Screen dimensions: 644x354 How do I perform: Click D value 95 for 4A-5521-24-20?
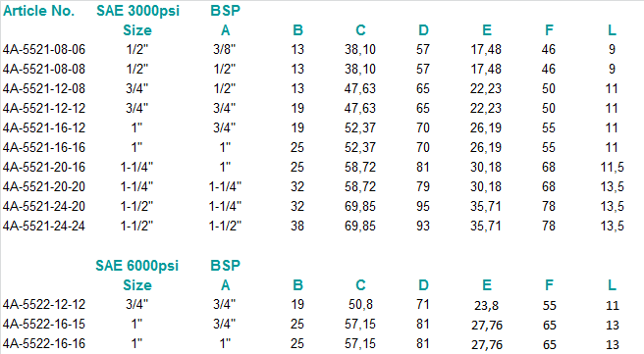[x=423, y=206]
